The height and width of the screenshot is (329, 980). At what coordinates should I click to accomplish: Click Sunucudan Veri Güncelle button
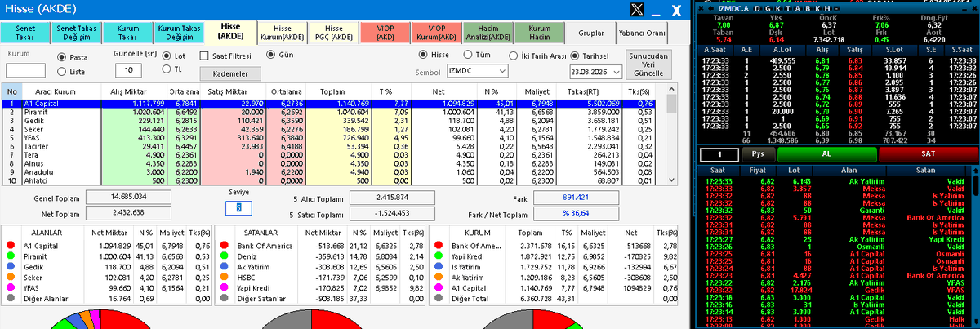click(x=650, y=63)
